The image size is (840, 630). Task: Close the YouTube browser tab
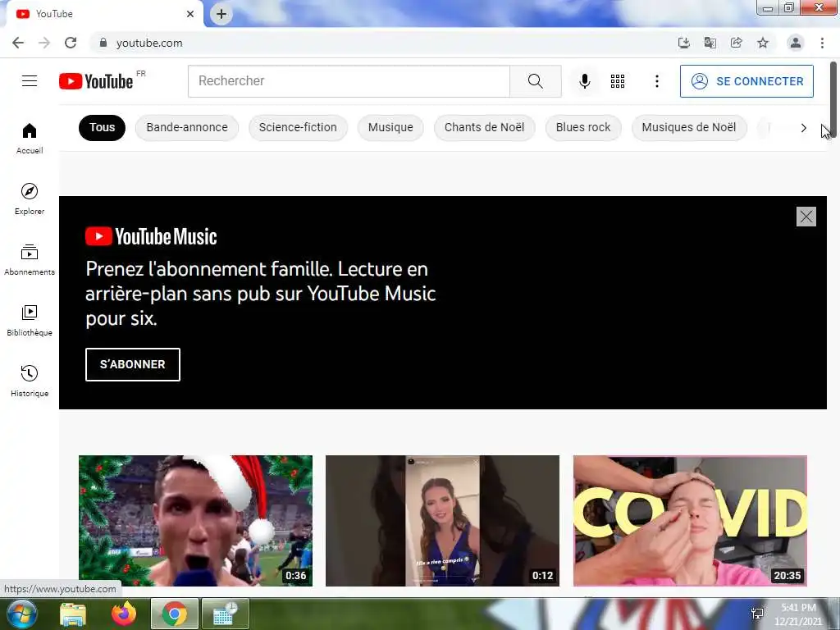190,14
